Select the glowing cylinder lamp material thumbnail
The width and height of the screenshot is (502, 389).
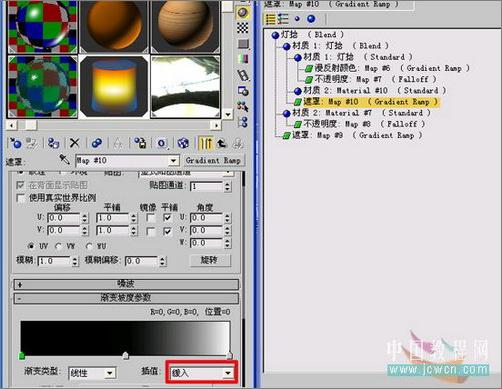coord(114,86)
